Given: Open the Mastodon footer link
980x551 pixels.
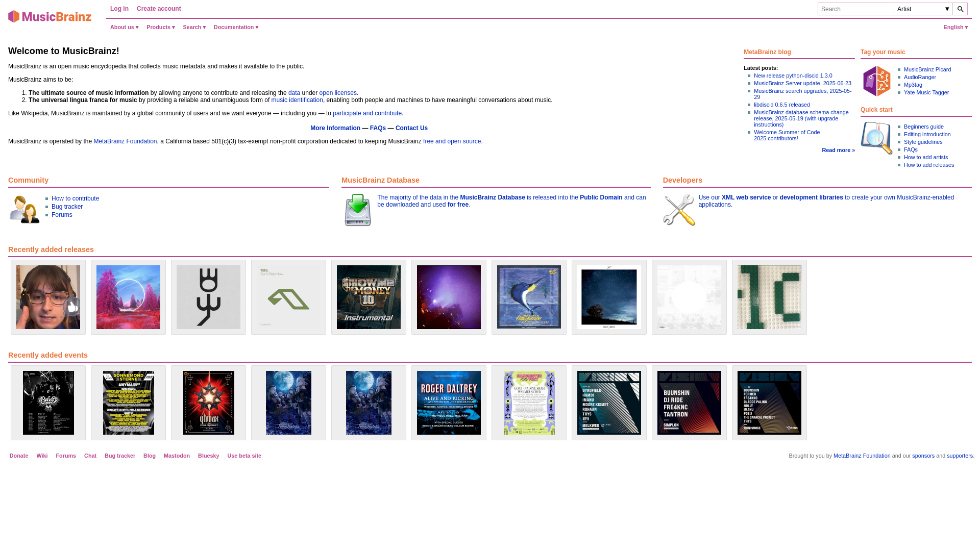Looking at the screenshot, I should click(x=177, y=456).
